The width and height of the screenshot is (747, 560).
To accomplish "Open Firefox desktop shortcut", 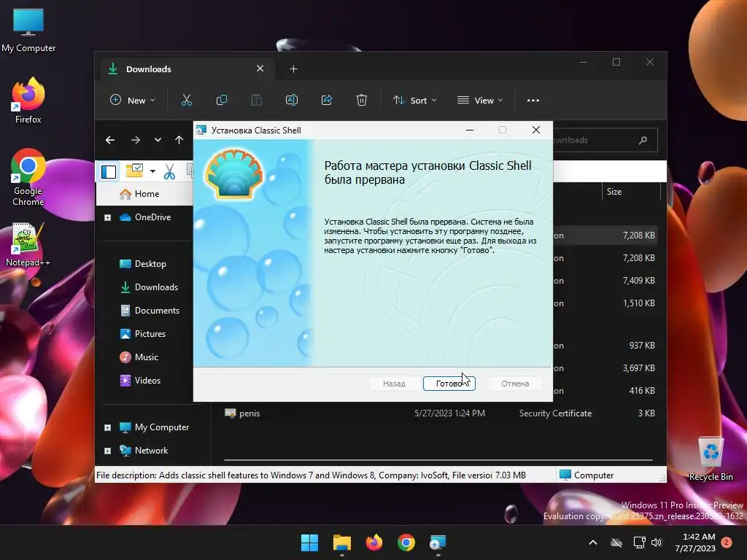I will [x=28, y=101].
